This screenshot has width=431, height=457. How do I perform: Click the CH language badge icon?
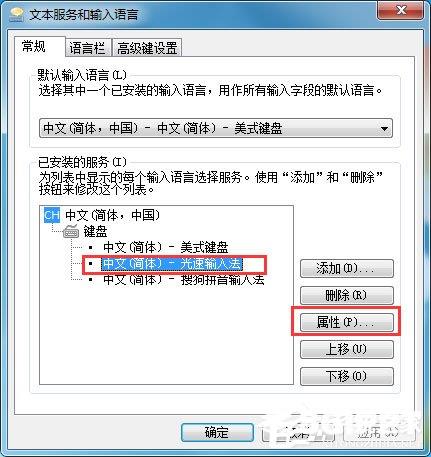(x=52, y=215)
